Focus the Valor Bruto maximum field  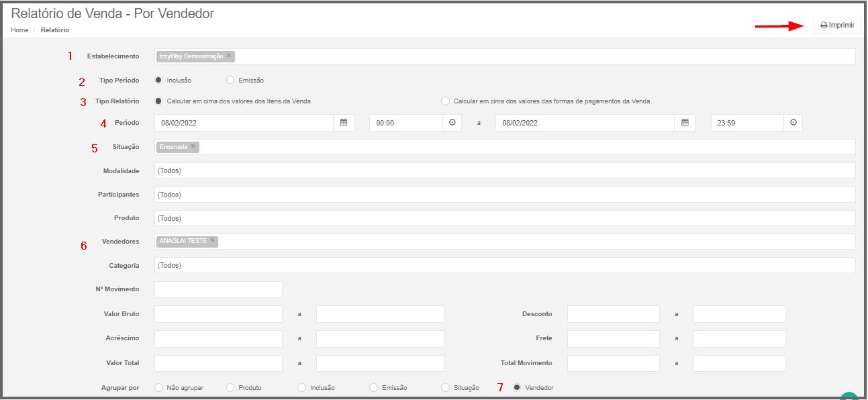click(x=380, y=314)
